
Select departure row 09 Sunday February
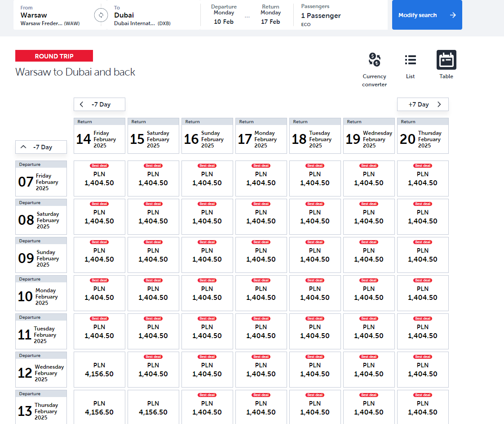[x=41, y=255]
